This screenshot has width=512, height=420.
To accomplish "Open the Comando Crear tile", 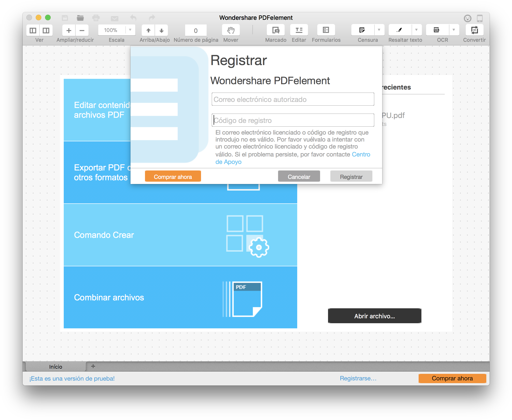I will pyautogui.click(x=180, y=235).
